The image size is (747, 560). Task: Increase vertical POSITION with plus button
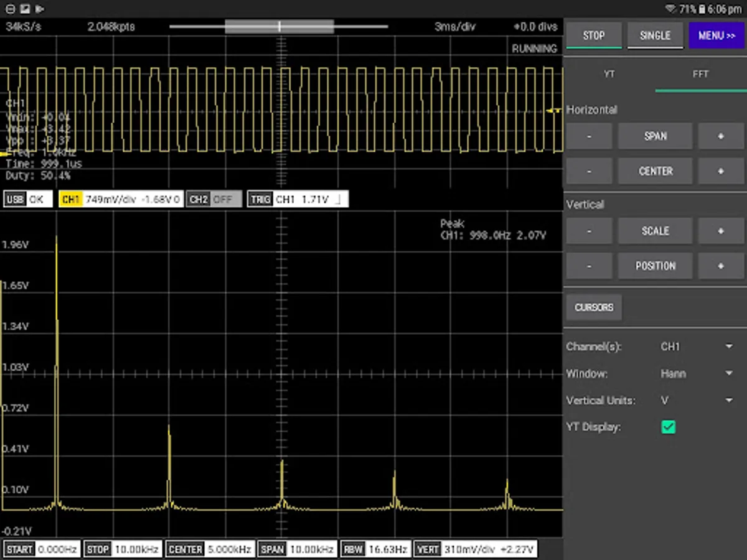(721, 266)
